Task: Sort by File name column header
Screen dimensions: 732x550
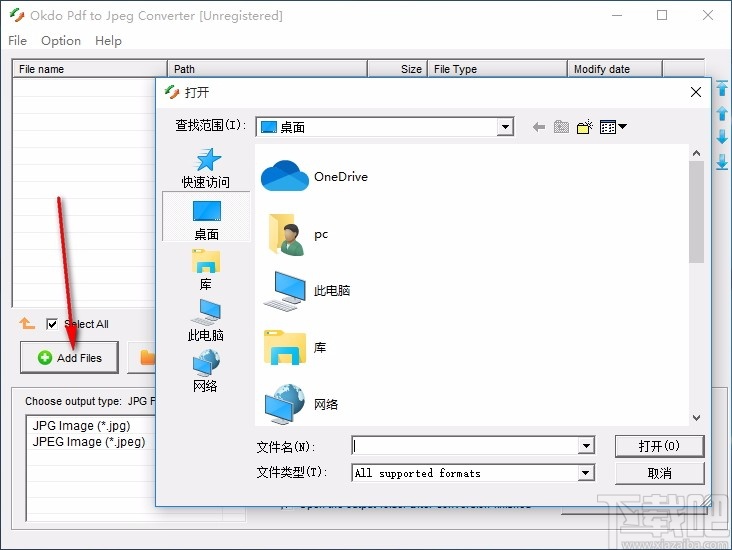Action: (90, 69)
